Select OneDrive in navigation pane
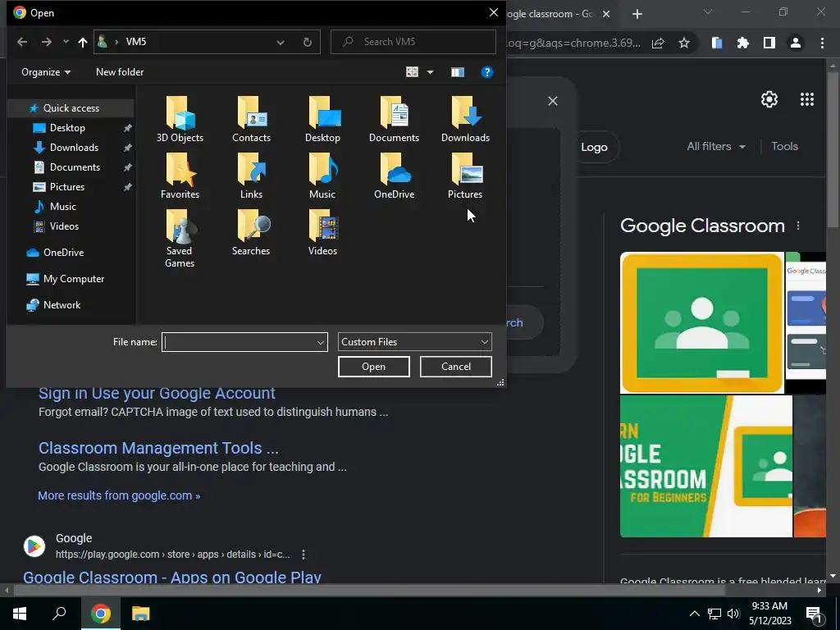Image resolution: width=840 pixels, height=630 pixels. (63, 253)
